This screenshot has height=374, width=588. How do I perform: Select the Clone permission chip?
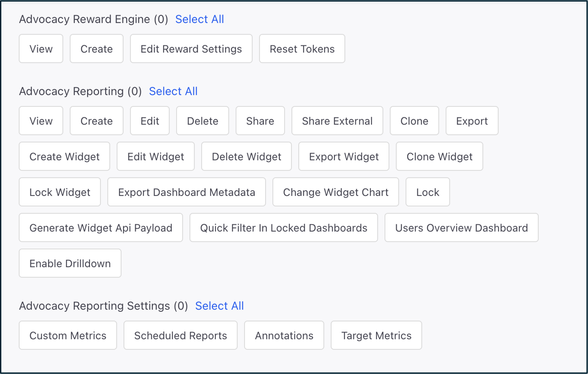tap(414, 121)
